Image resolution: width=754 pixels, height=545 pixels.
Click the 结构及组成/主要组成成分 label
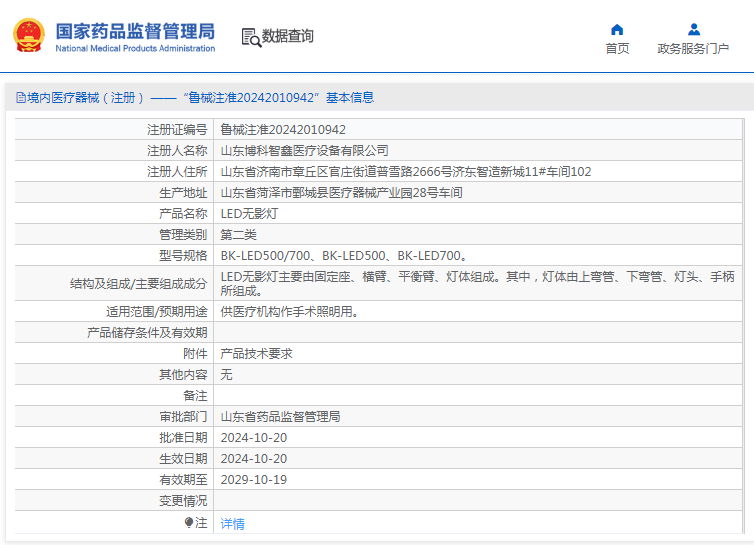(138, 284)
